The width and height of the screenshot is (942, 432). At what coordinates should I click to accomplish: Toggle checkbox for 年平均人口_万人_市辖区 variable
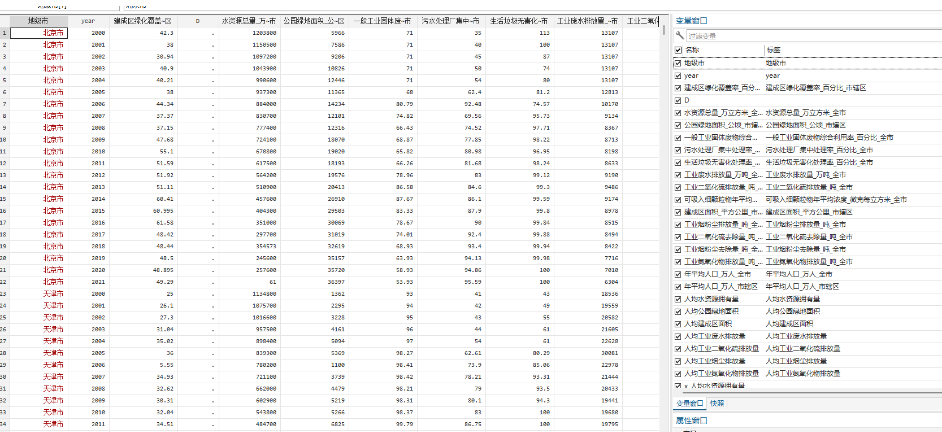click(678, 286)
